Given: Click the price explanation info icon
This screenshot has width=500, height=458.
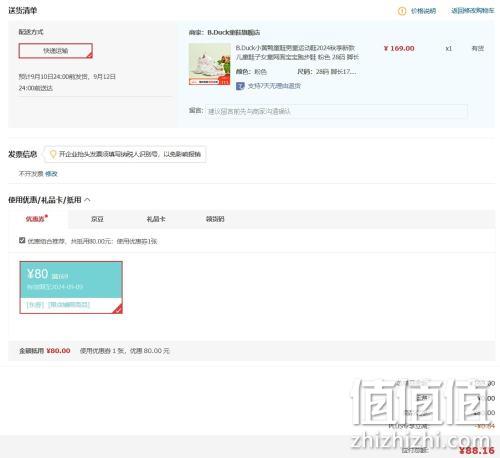Looking at the screenshot, I should pyautogui.click(x=402, y=11).
